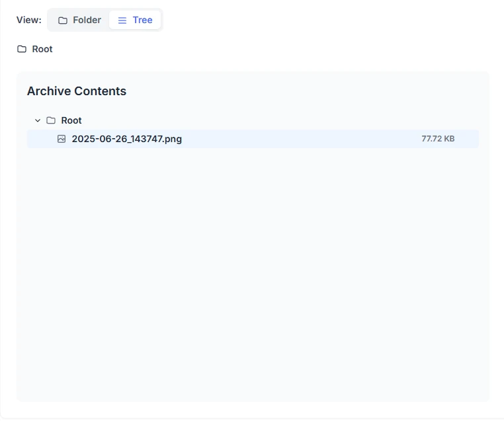Click empty area below the file list

pos(251,264)
